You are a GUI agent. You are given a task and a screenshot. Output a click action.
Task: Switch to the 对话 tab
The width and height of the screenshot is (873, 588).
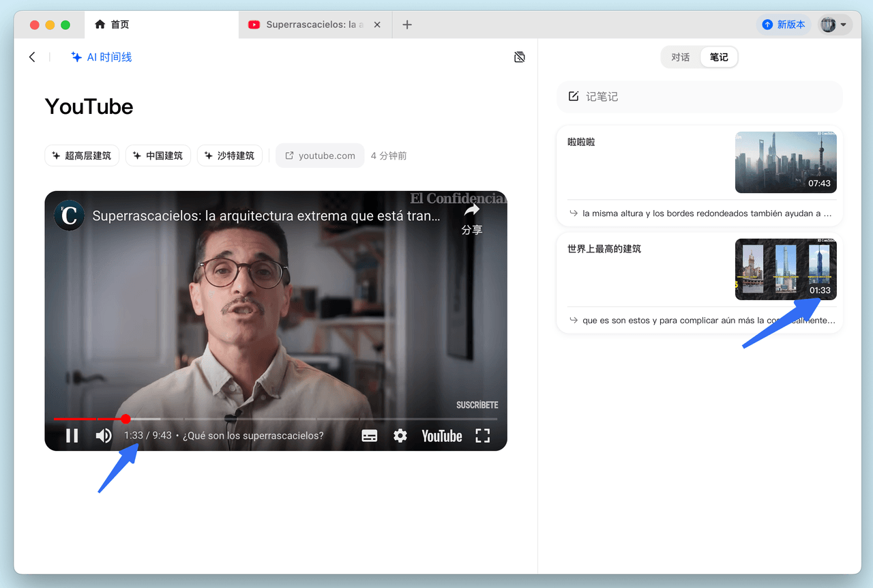point(681,57)
